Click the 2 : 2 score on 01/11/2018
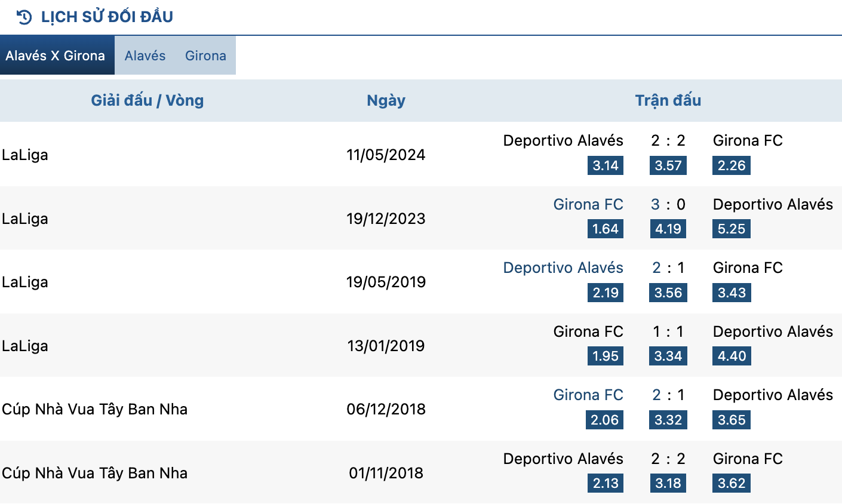 668,459
